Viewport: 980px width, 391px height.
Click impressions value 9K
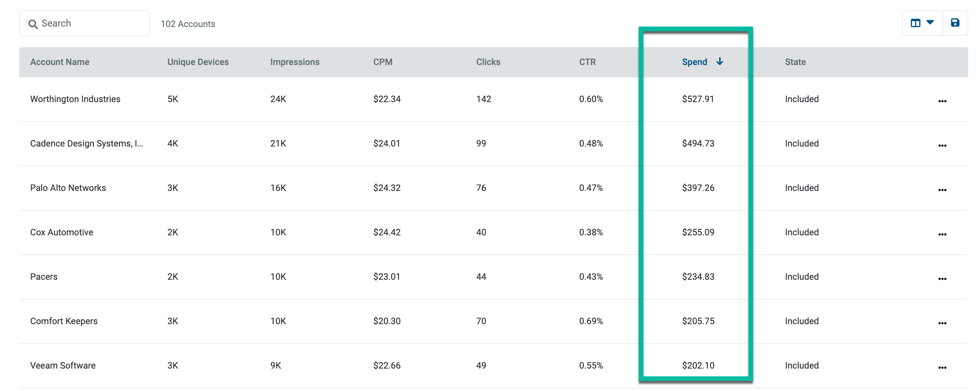pos(275,365)
